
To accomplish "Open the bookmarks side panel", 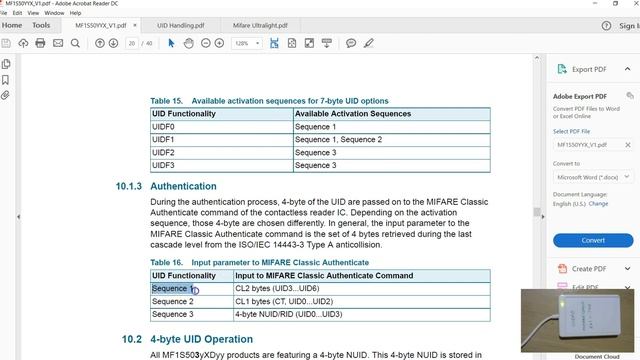I will 6,80.
